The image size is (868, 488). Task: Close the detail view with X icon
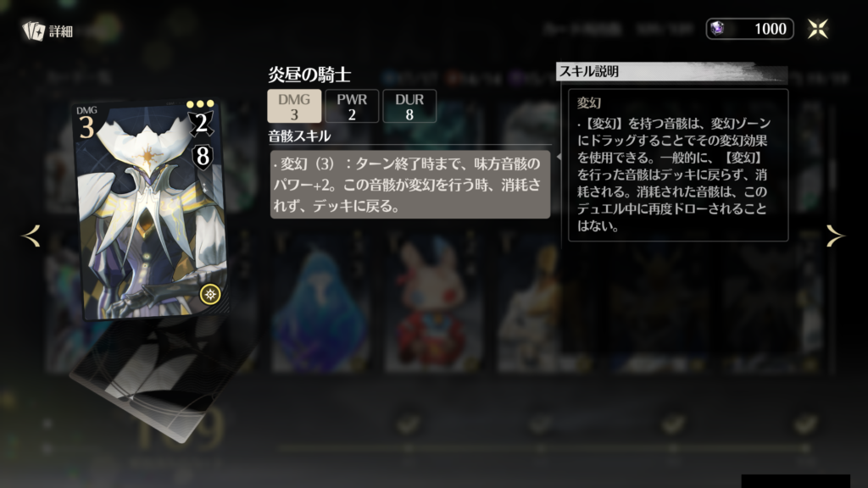point(818,29)
